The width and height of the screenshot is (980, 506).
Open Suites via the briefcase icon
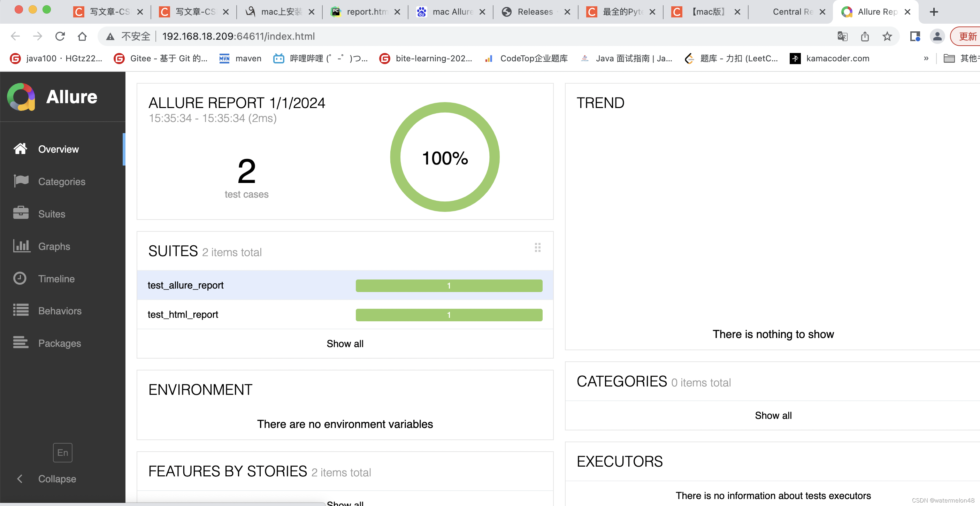pos(21,213)
